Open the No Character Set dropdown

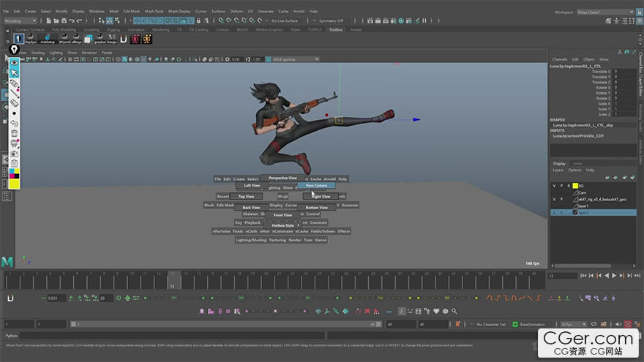490,324
